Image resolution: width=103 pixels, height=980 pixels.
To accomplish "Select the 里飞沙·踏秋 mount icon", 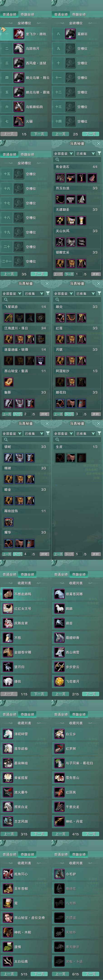I will pyautogui.click(x=19, y=34).
